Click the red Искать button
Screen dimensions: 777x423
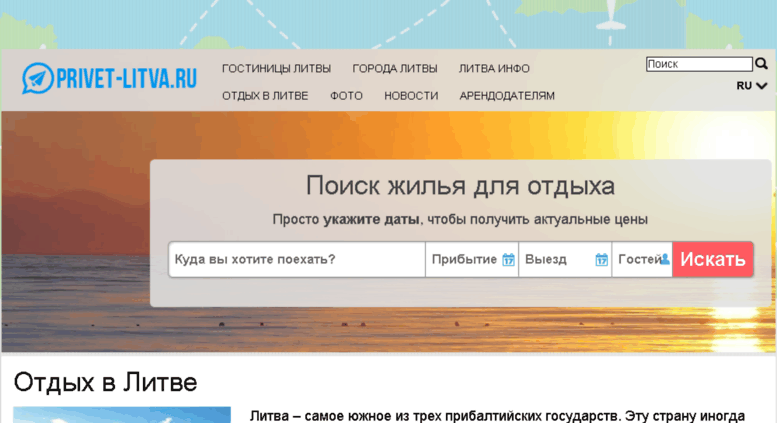pos(713,260)
